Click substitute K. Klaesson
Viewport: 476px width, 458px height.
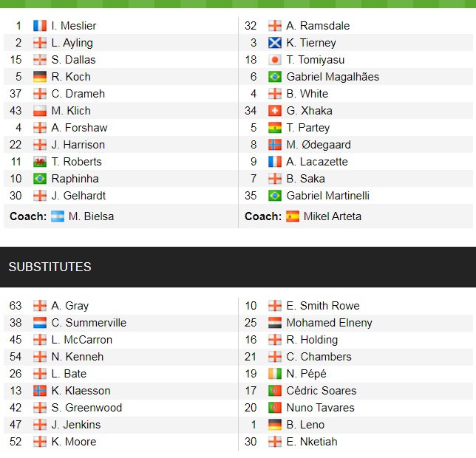pos(81,391)
